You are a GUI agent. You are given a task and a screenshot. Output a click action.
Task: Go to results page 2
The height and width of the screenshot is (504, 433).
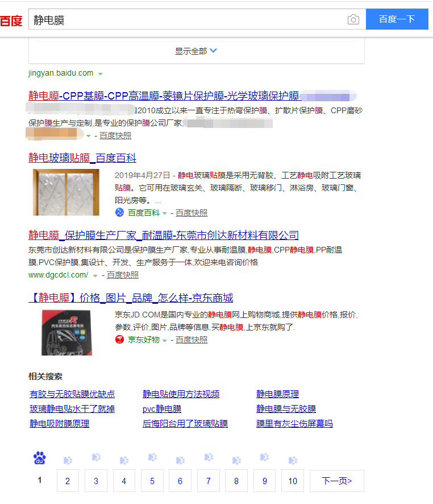click(x=68, y=481)
